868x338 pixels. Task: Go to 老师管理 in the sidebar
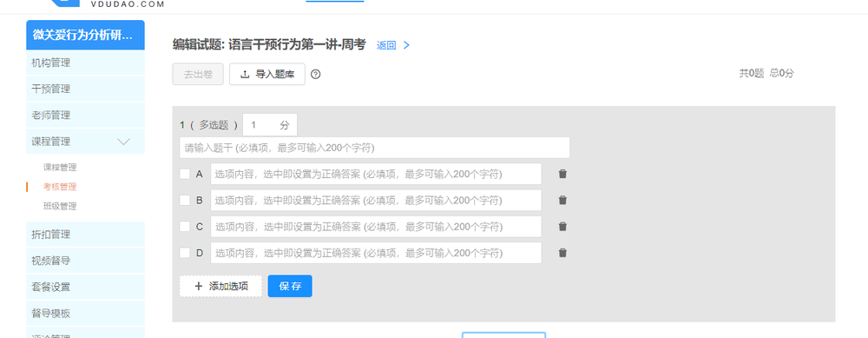point(85,116)
